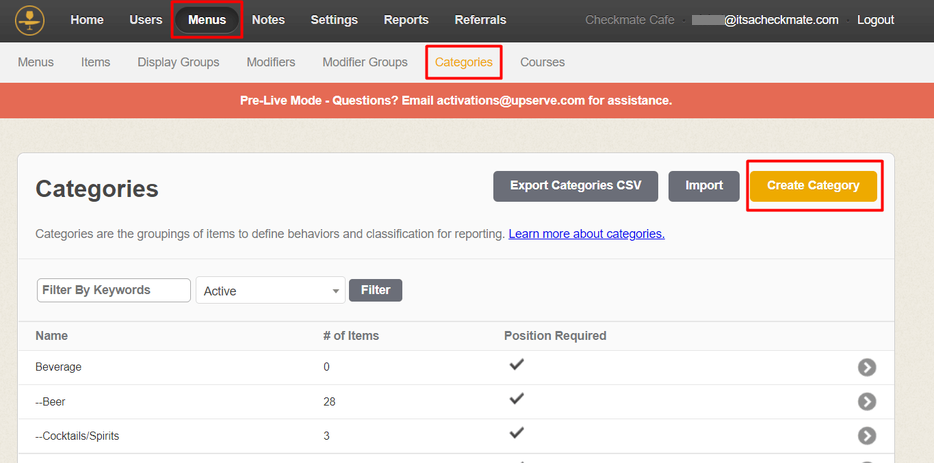Go to the Modifier Groups sub-tab
934x463 pixels.
(365, 62)
